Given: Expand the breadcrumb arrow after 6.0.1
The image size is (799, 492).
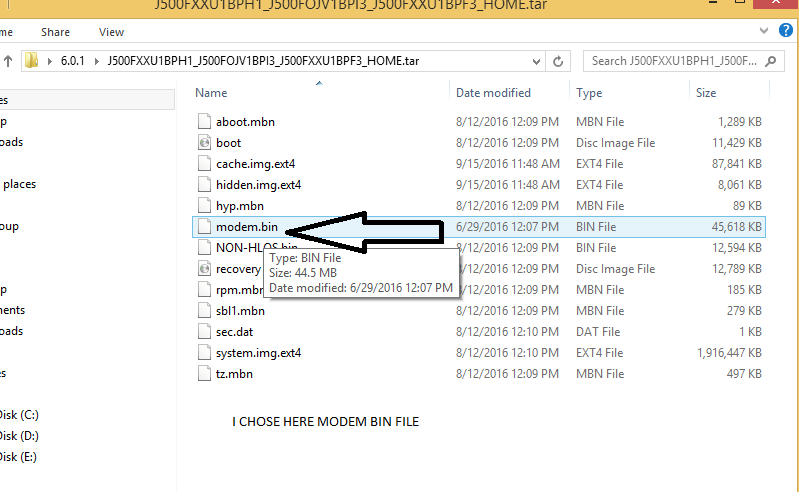Looking at the screenshot, I should coord(96,61).
